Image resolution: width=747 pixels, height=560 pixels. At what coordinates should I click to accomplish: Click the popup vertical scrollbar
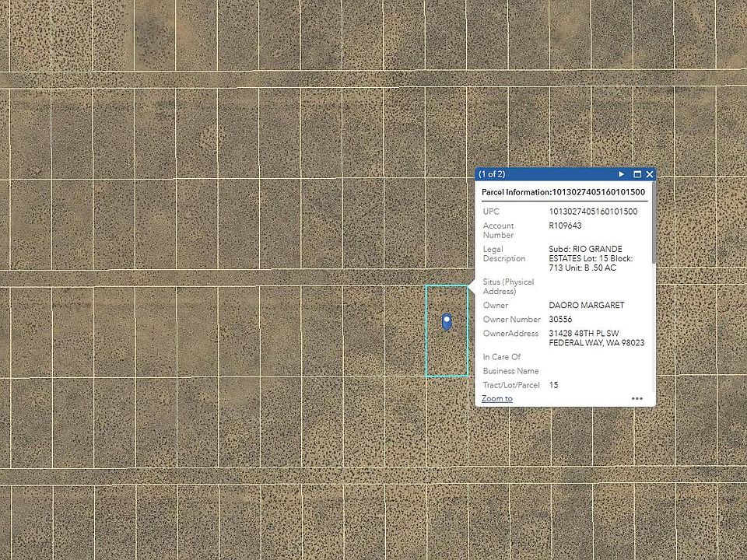[654, 224]
